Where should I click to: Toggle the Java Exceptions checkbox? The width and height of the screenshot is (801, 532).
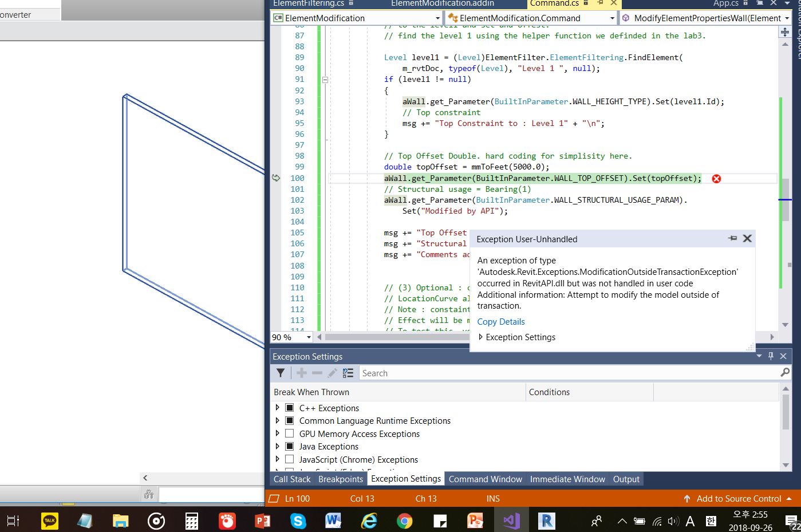click(290, 446)
